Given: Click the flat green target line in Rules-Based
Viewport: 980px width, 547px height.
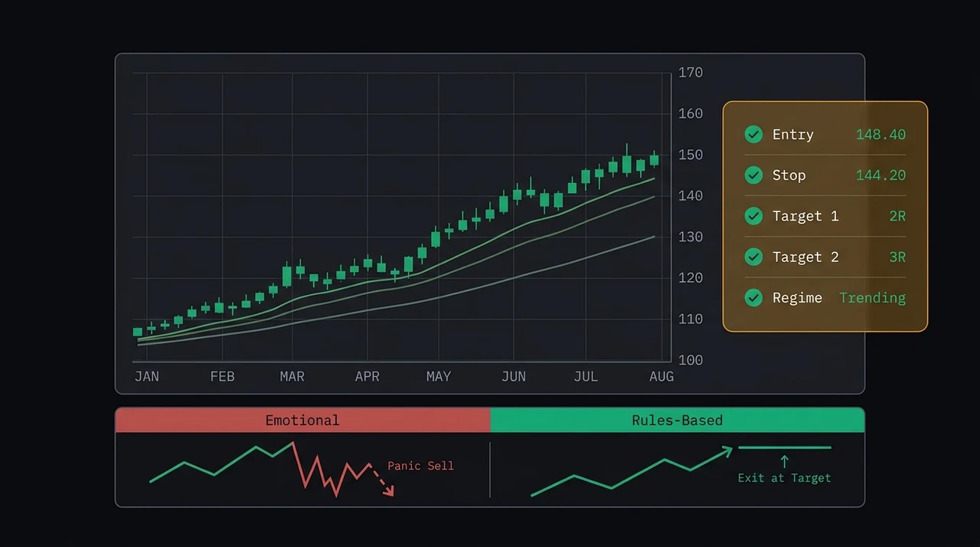Looking at the screenshot, I should tap(784, 447).
